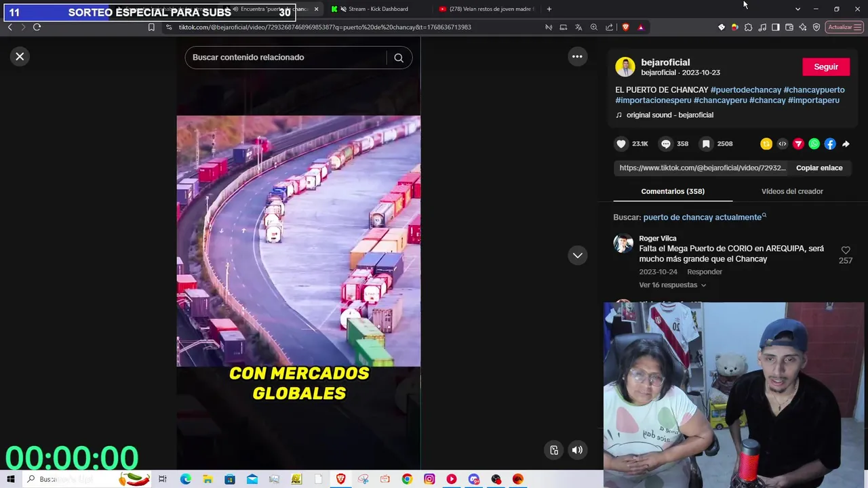The image size is (868, 488).
Task: Open Brave Wallet icon
Action: [789, 27]
